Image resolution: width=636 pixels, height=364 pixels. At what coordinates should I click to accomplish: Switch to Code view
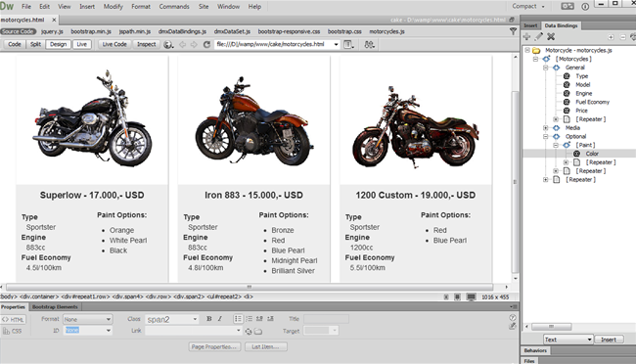tap(15, 44)
